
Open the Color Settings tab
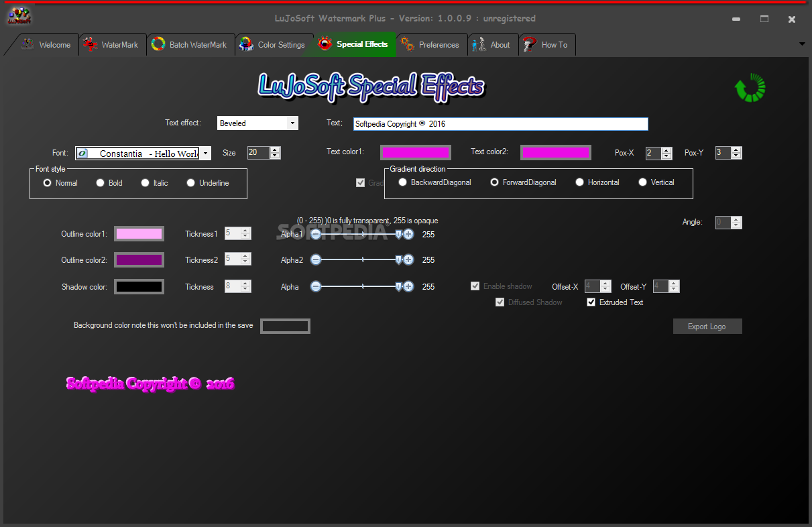coord(274,45)
